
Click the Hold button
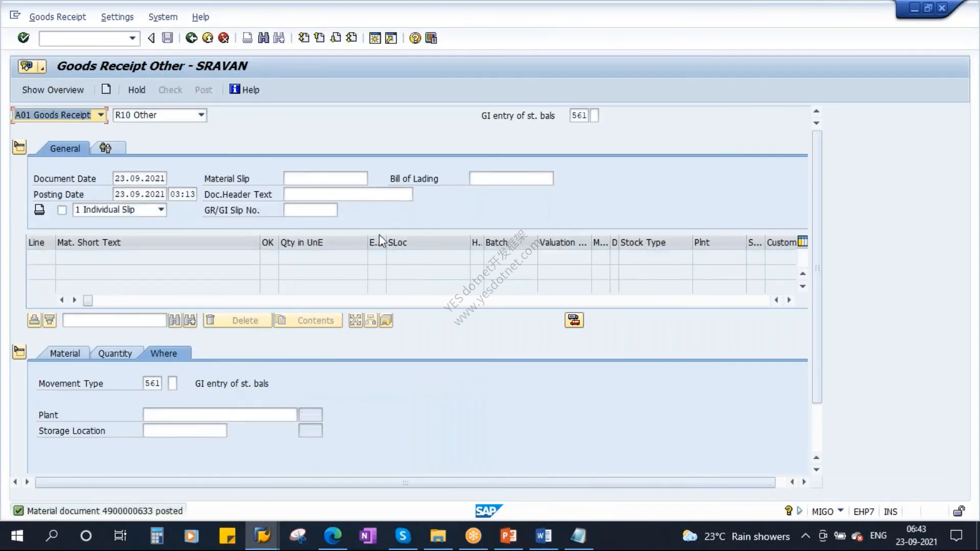(x=137, y=90)
